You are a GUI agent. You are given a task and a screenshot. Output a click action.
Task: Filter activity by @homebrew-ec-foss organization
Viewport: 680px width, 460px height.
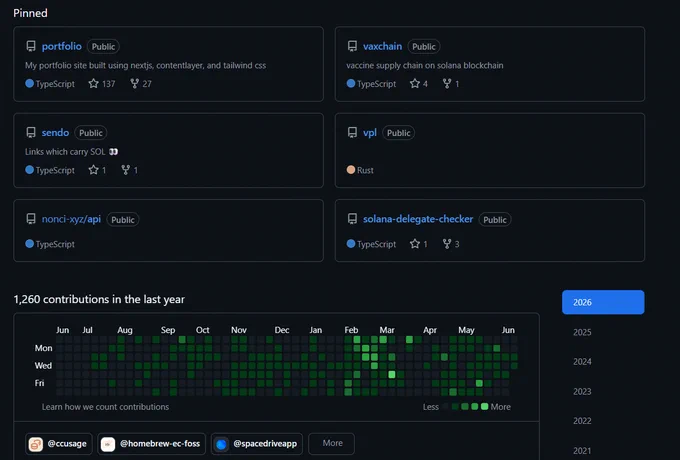[151, 444]
